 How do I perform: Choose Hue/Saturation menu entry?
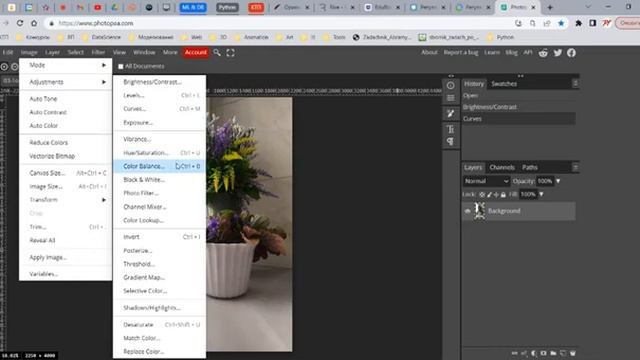[159, 153]
